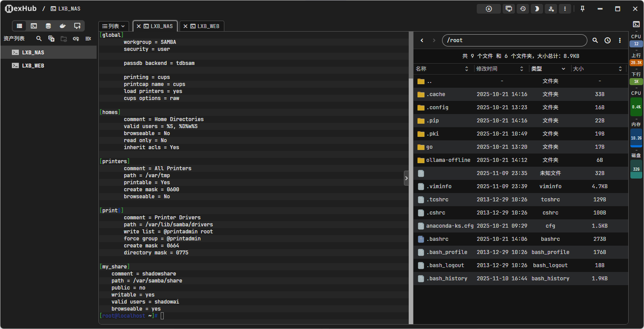Click the user account icon in title bar
This screenshot has height=329, width=644.
551,9
